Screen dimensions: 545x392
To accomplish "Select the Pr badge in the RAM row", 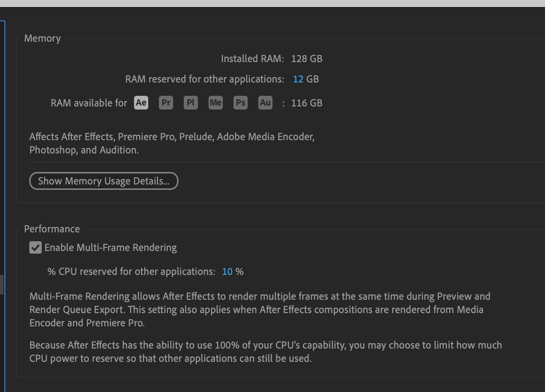I will point(166,102).
